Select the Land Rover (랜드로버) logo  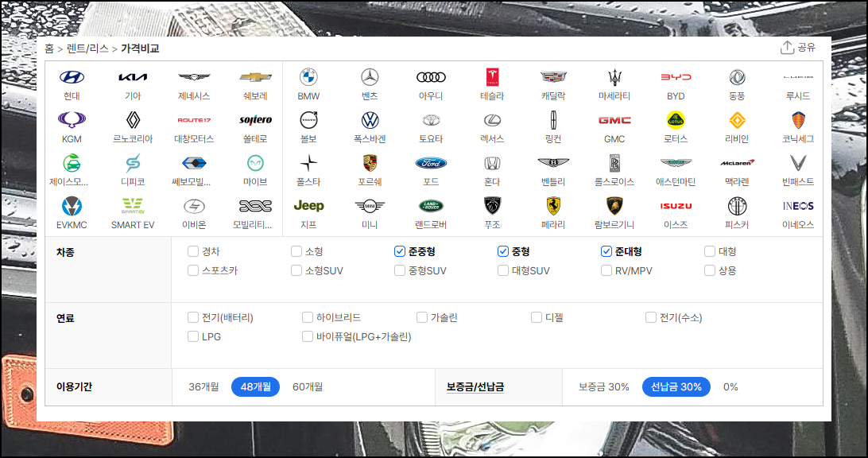tap(431, 206)
